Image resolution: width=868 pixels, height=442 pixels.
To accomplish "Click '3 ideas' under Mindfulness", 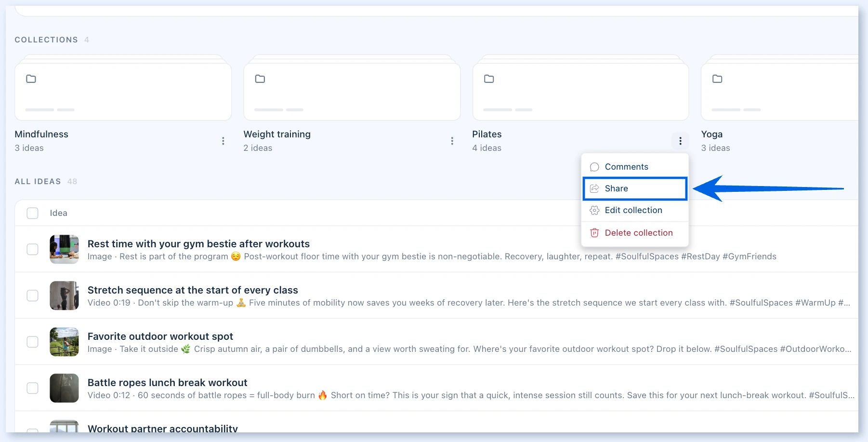I will 29,148.
